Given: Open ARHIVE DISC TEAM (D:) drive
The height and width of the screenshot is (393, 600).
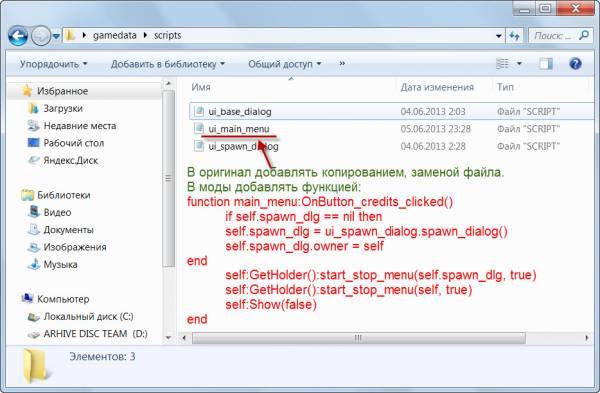Looking at the screenshot, I should pyautogui.click(x=95, y=334).
